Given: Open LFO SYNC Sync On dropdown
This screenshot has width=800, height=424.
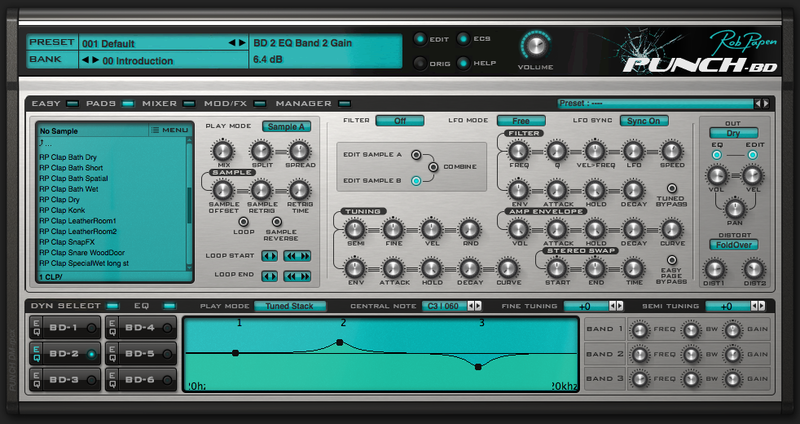Looking at the screenshot, I should (644, 121).
